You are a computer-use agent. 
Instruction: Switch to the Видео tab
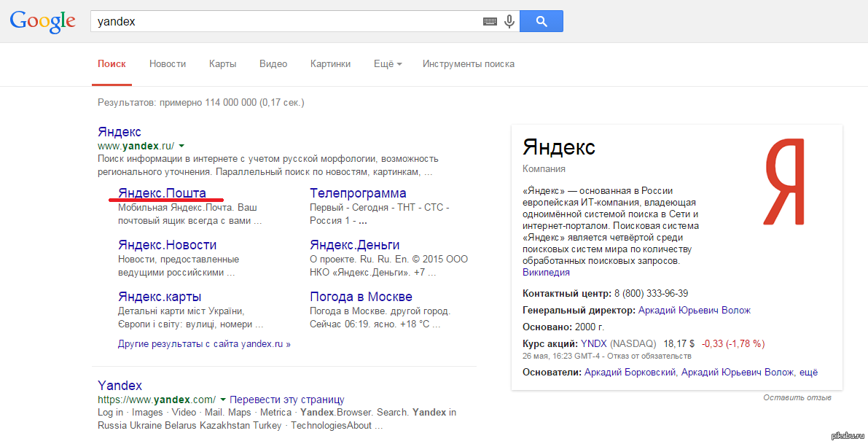point(273,63)
